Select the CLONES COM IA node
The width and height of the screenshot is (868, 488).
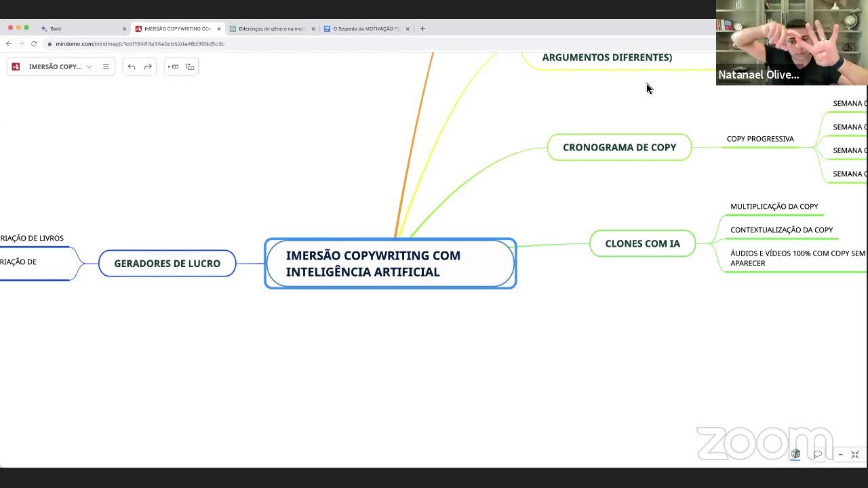[642, 243]
